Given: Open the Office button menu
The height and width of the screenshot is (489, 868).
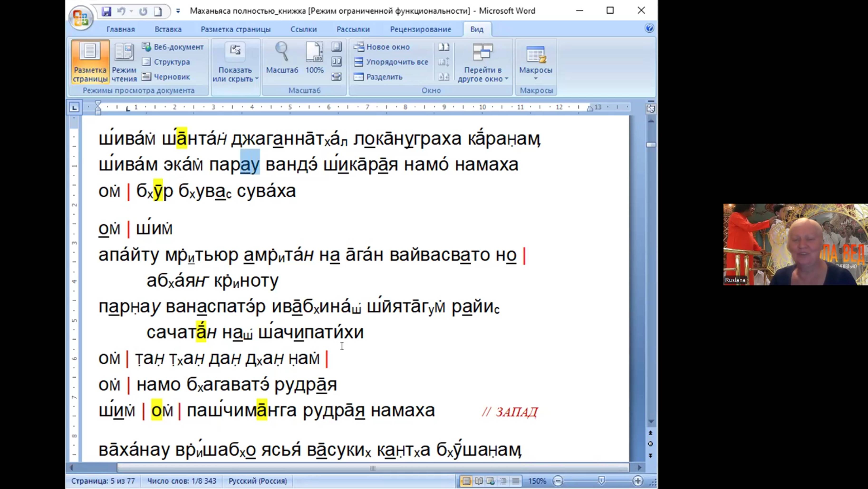Looking at the screenshot, I should point(81,18).
